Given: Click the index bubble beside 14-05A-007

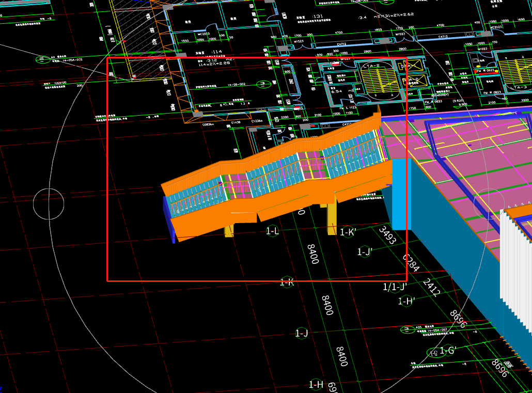Looking at the screenshot, I should (x=408, y=329).
